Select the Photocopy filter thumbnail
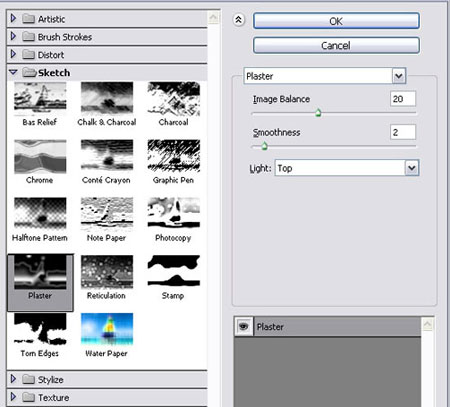The image size is (450, 407). (174, 213)
